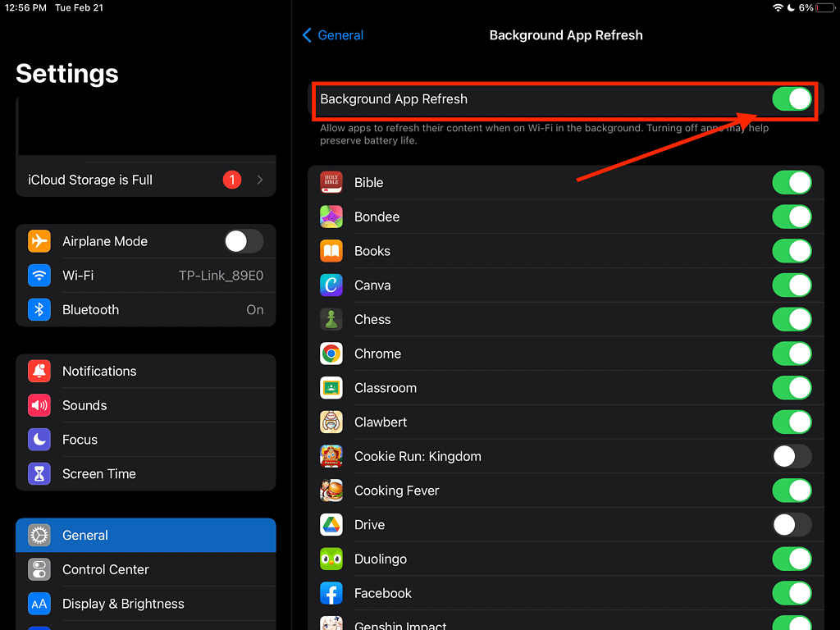This screenshot has height=630, width=840.
Task: Click the Screen Time hourglass icon
Action: [x=39, y=473]
